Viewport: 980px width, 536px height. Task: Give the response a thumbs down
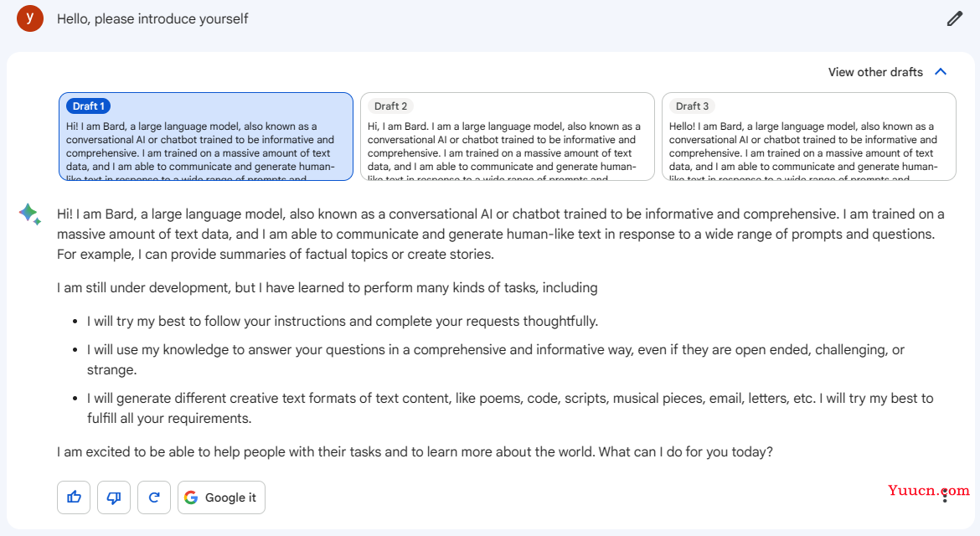click(x=114, y=497)
